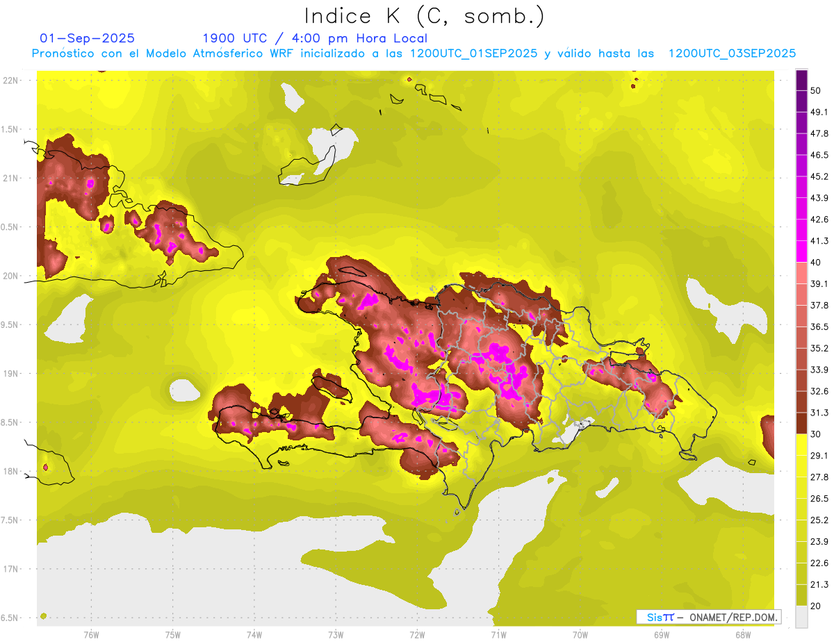Click the '18N' latitude label
The width and height of the screenshot is (834, 644).
click(10, 471)
